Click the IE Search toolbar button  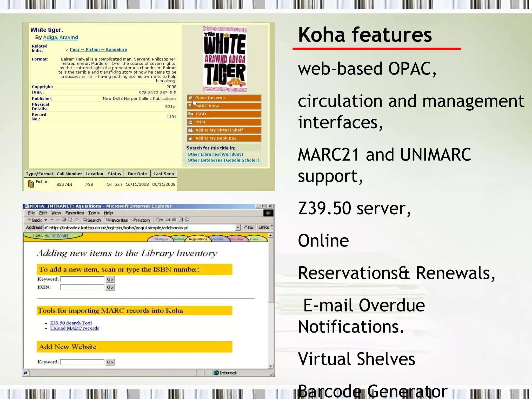coord(92,220)
